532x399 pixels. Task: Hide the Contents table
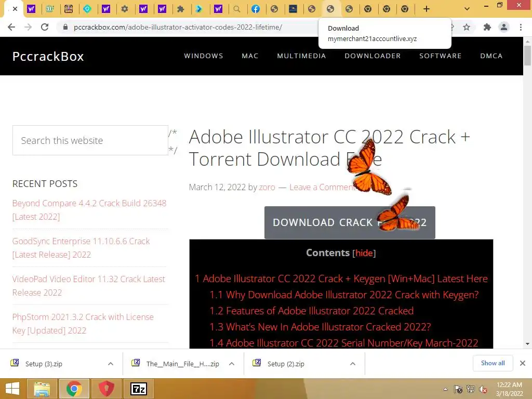click(x=364, y=253)
